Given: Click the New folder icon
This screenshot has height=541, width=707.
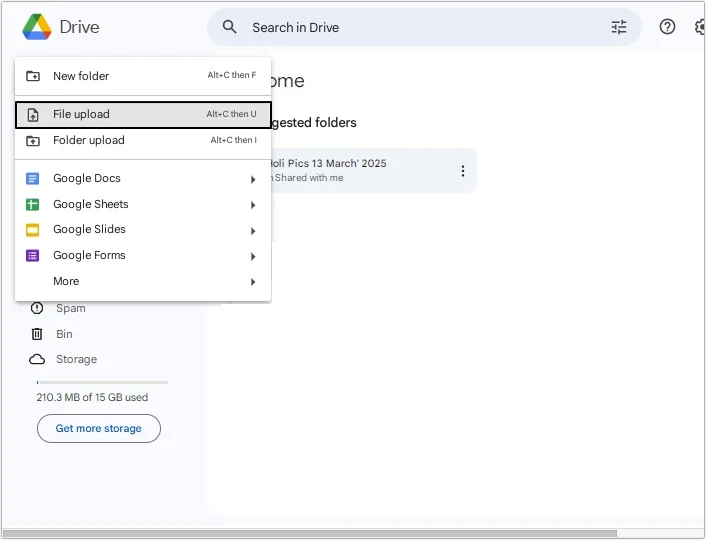Looking at the screenshot, I should click(33, 76).
